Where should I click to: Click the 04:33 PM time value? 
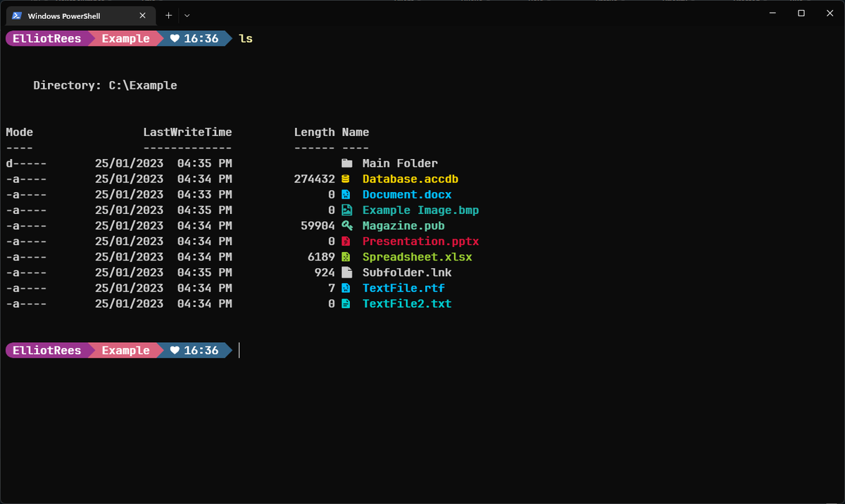click(205, 194)
